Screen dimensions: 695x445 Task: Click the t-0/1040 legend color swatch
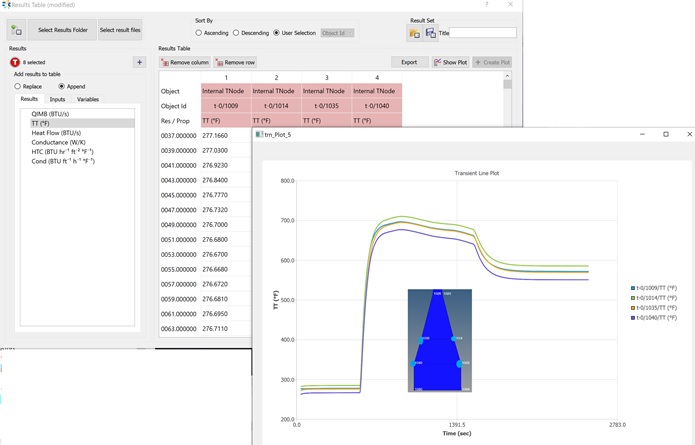click(x=633, y=318)
